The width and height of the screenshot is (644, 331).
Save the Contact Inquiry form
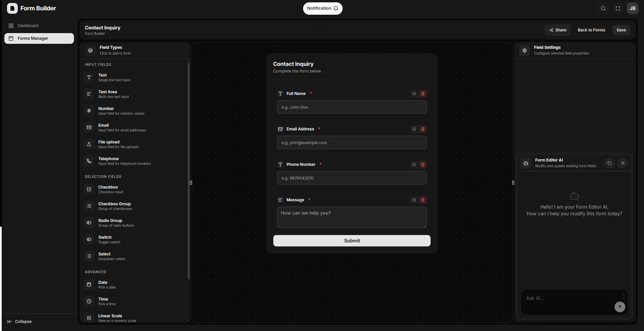pyautogui.click(x=621, y=30)
